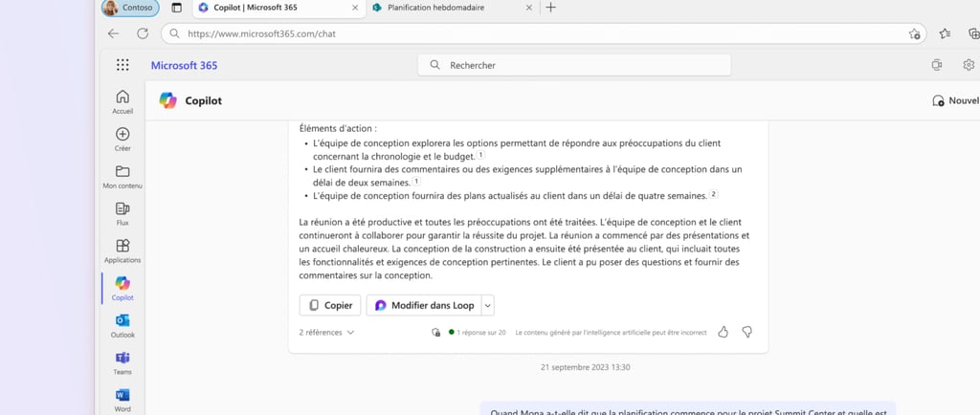
Task: Open citation 2 after quatre semaines
Action: [714, 195]
